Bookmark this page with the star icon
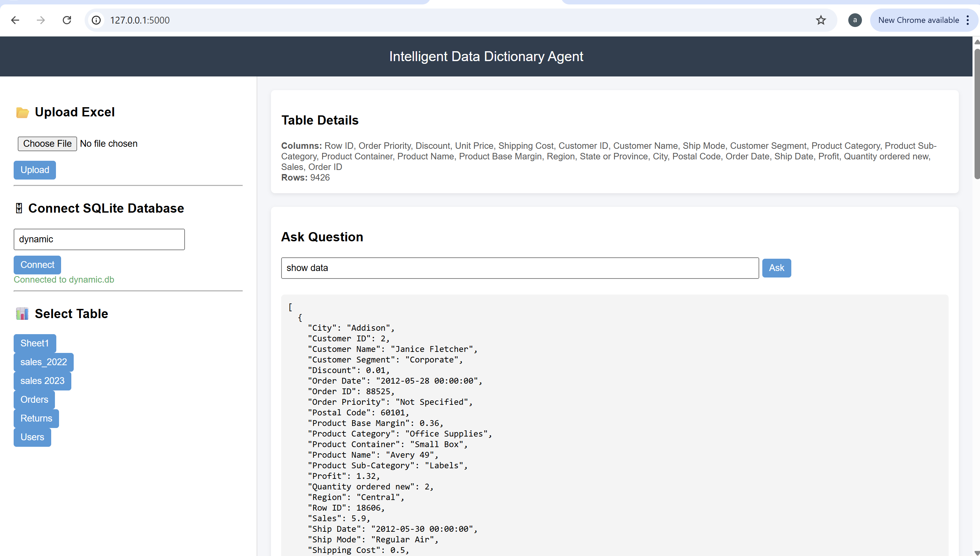The image size is (980, 556). 821,20
